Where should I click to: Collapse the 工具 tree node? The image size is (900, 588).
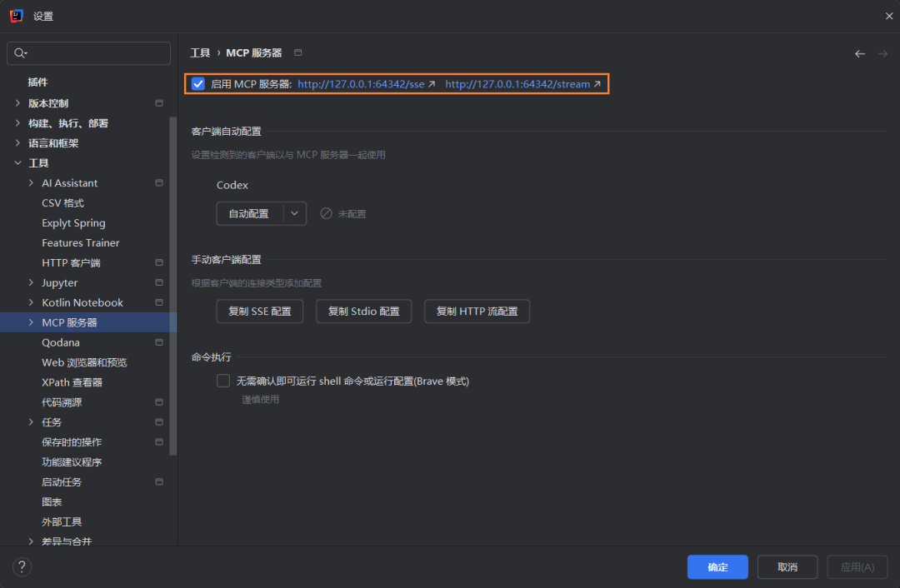pyautogui.click(x=17, y=163)
